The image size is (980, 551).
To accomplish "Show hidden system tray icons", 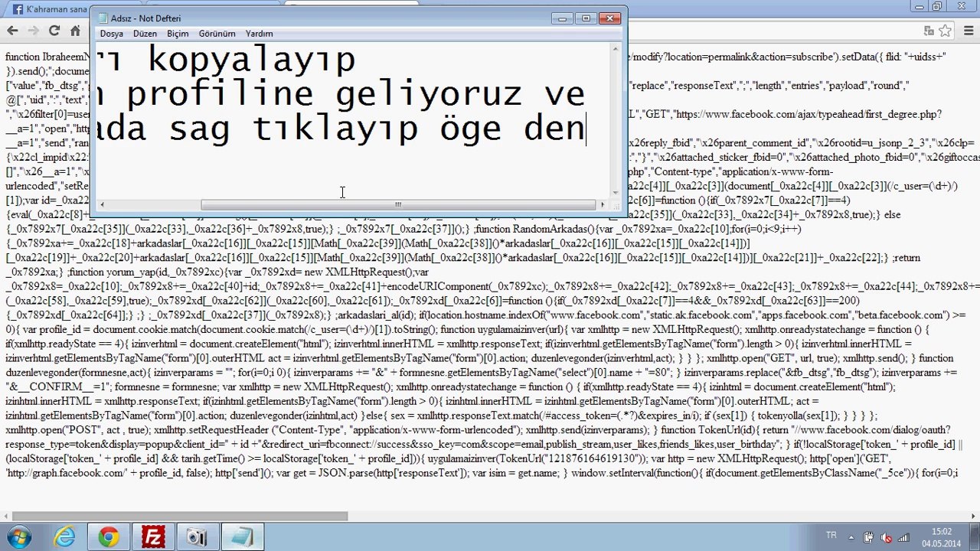I will click(851, 537).
